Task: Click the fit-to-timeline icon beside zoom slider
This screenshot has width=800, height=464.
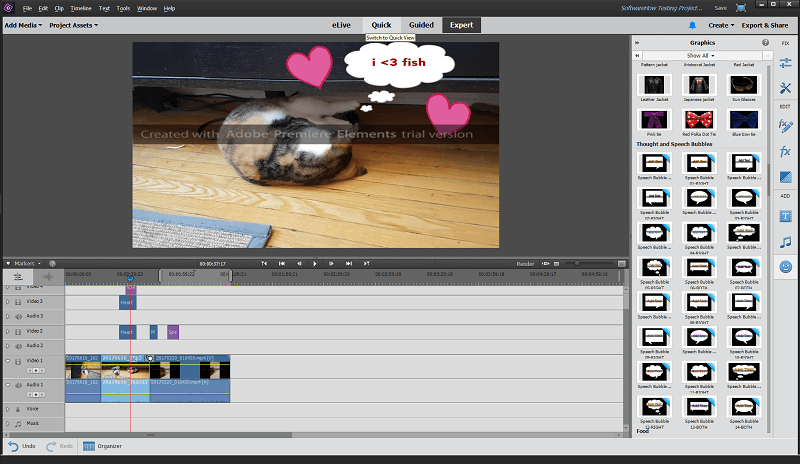Action: 557,264
